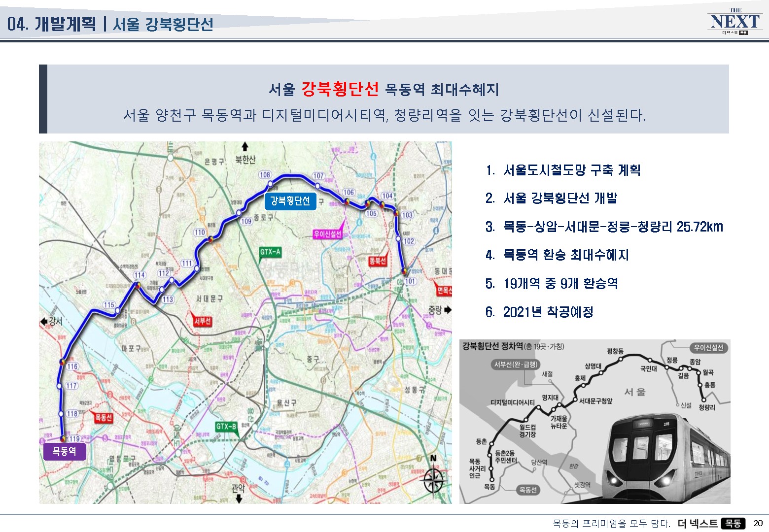This screenshot has height=532, width=769.
Task: Click '평창동' station in the diagram
Action: tap(615, 351)
